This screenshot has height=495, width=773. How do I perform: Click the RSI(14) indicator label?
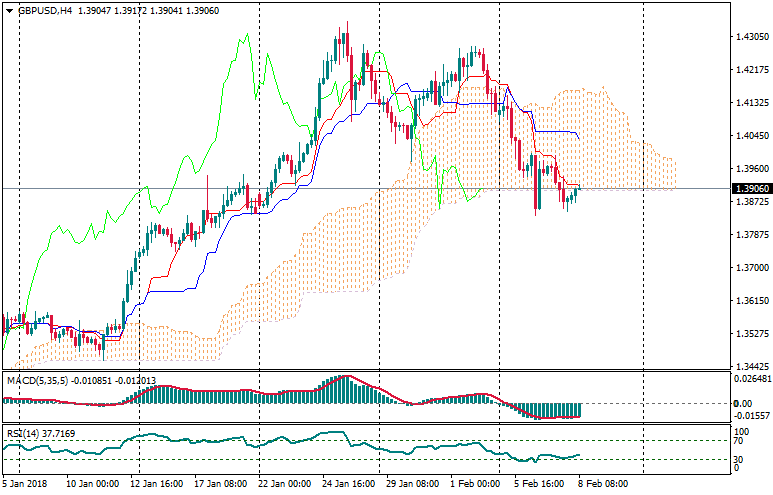point(21,433)
